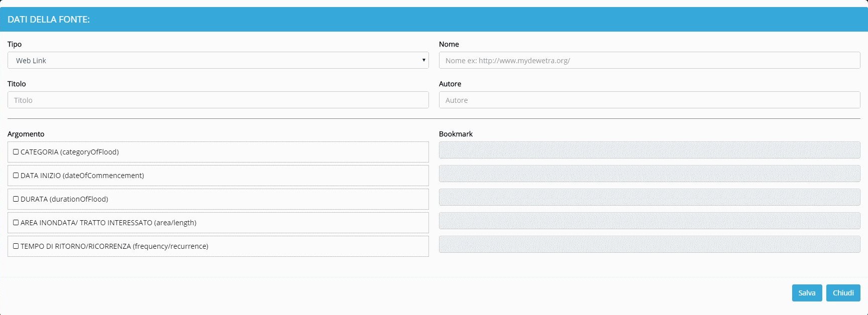Focus the Nome URL input field
This screenshot has width=868, height=315.
[649, 60]
